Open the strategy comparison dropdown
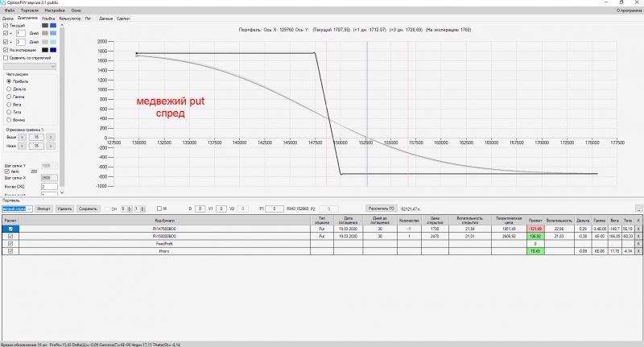Screen dimensions: 644x347 (x=30, y=66)
